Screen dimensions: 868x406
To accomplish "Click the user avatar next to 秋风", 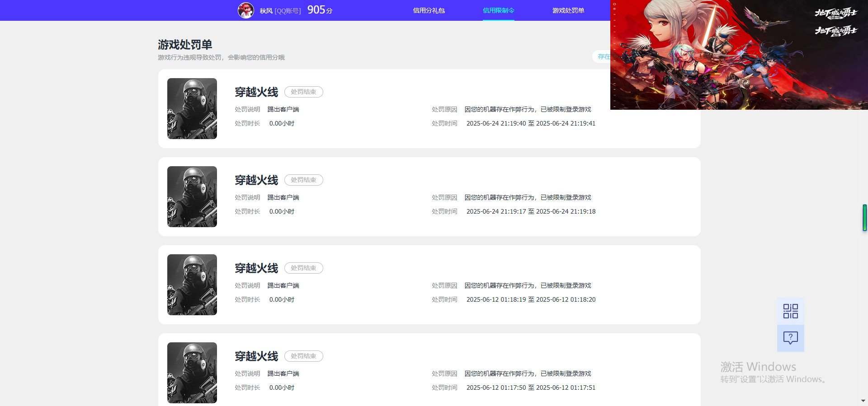I will [x=245, y=10].
